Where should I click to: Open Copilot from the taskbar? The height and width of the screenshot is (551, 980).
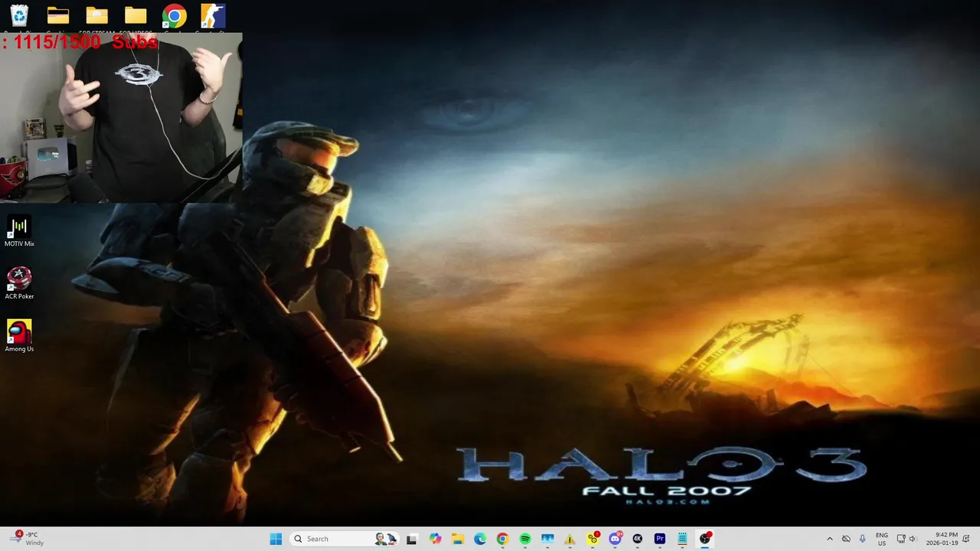436,539
